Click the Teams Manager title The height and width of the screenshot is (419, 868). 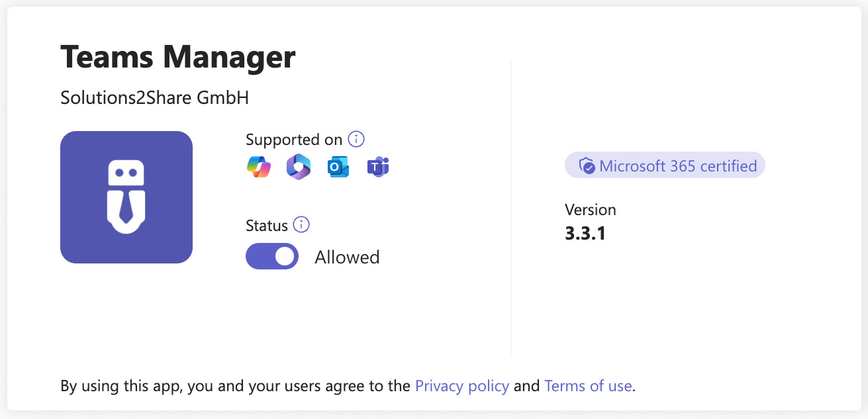pyautogui.click(x=178, y=58)
